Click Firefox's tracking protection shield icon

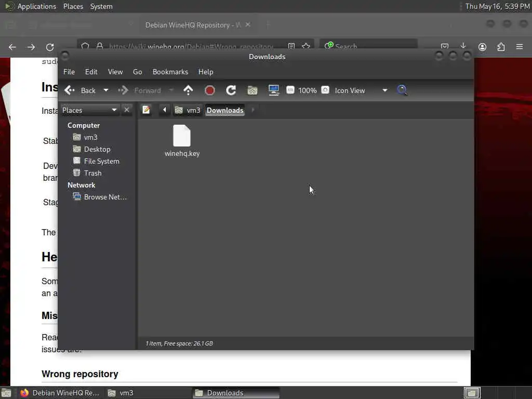pos(85,46)
